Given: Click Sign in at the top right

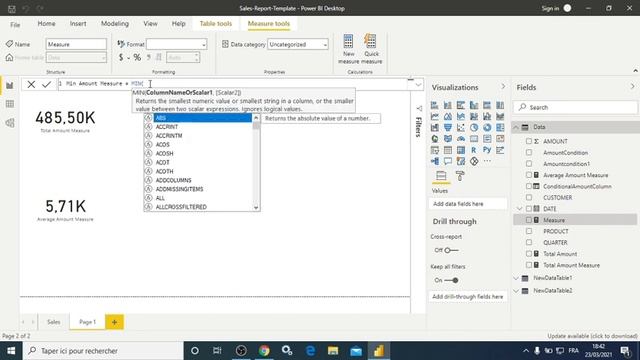Looking at the screenshot, I should [x=550, y=8].
